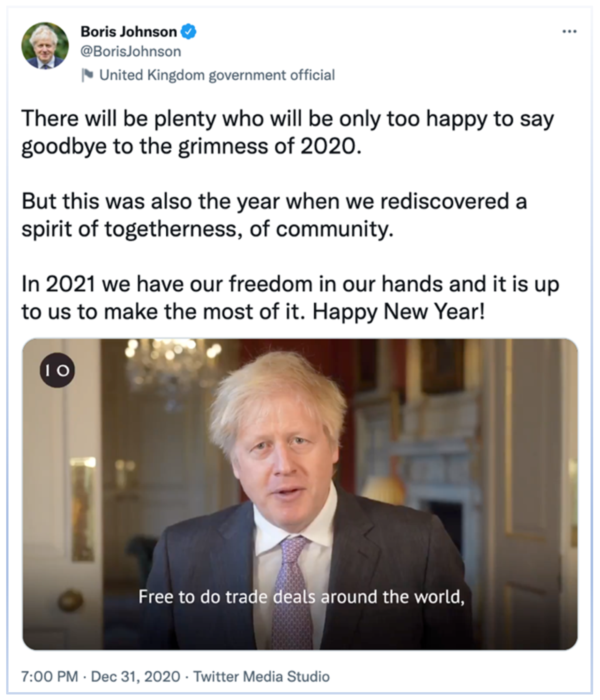The width and height of the screenshot is (600, 700).
Task: Click the blue verified checkmark badge
Action: [188, 32]
